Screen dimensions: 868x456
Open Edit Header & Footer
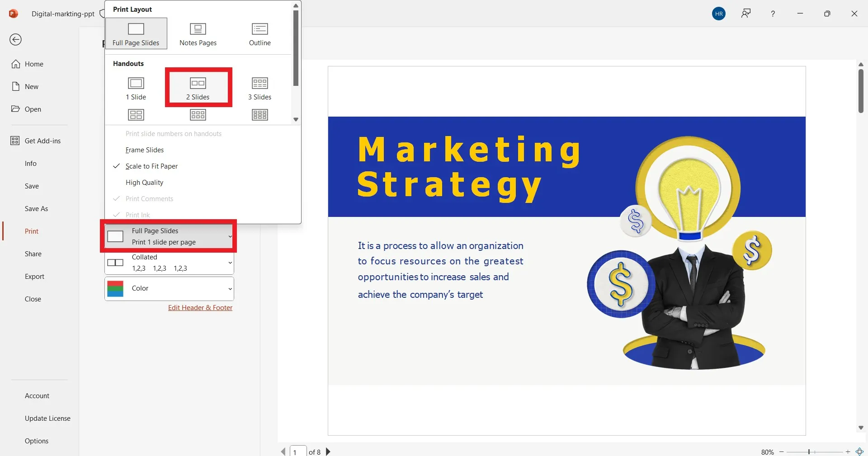(200, 307)
